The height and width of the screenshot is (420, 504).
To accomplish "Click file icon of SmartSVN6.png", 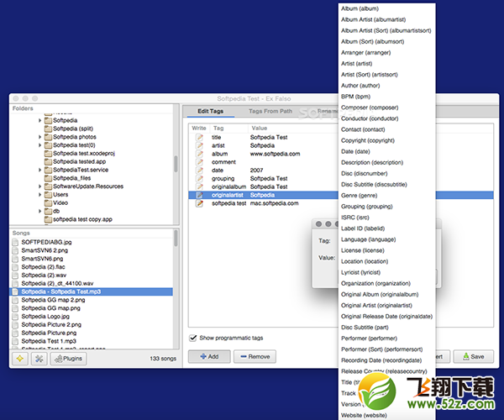I will pos(15,259).
